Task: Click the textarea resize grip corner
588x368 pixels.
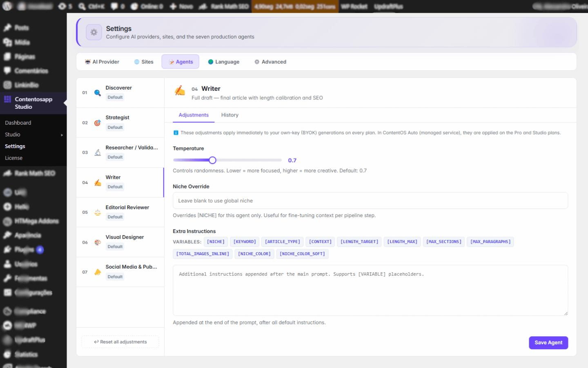Action: 566,313
